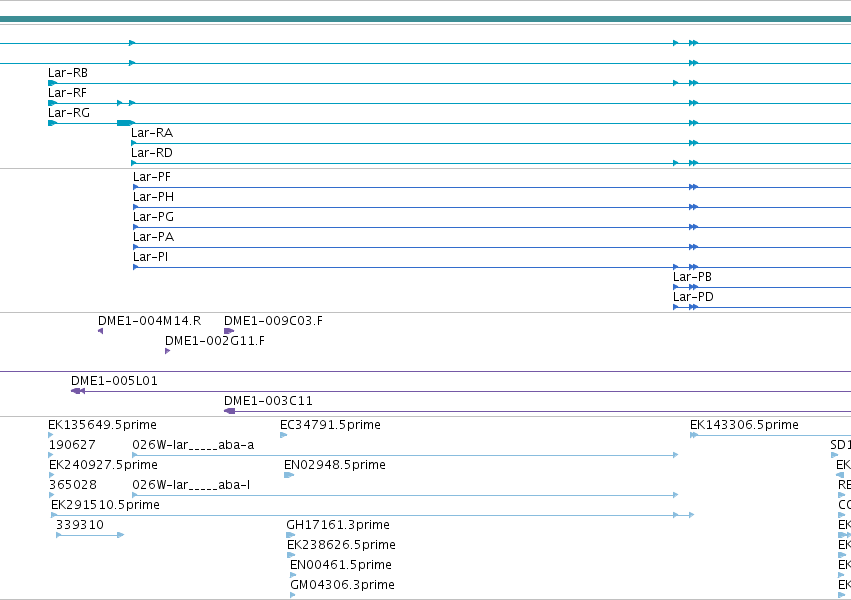Click the Lar-PI protein feature label
Screen dimensions: 851x600
pos(150,257)
